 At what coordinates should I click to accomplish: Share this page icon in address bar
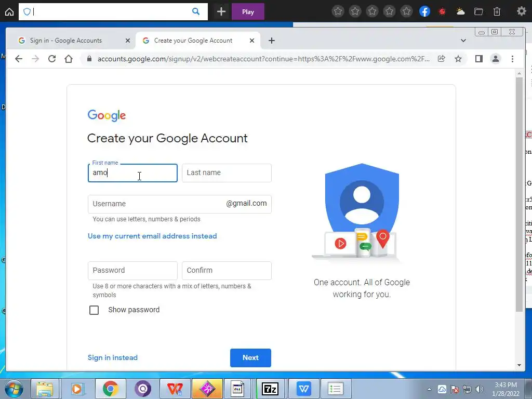click(x=442, y=59)
